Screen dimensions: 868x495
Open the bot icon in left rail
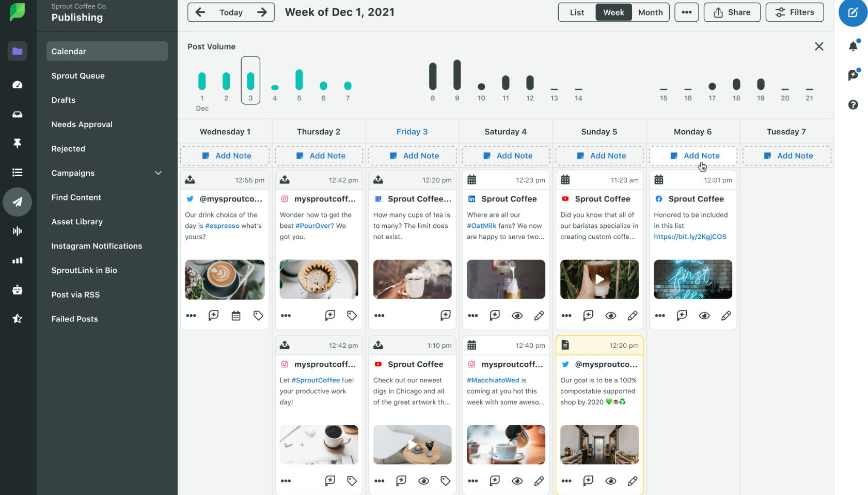[x=17, y=290]
